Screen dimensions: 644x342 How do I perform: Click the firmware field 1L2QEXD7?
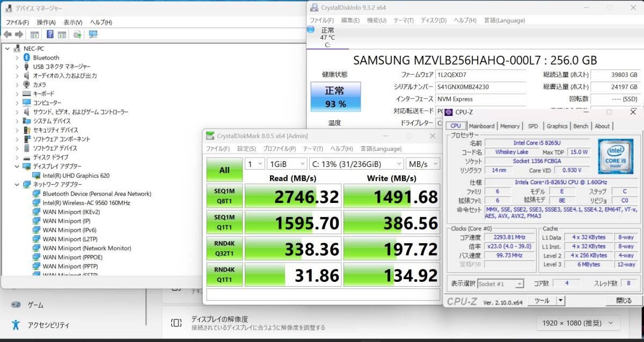click(480, 75)
